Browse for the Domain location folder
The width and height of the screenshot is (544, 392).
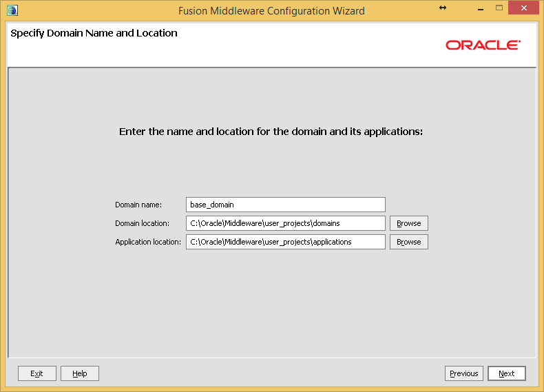(x=409, y=223)
